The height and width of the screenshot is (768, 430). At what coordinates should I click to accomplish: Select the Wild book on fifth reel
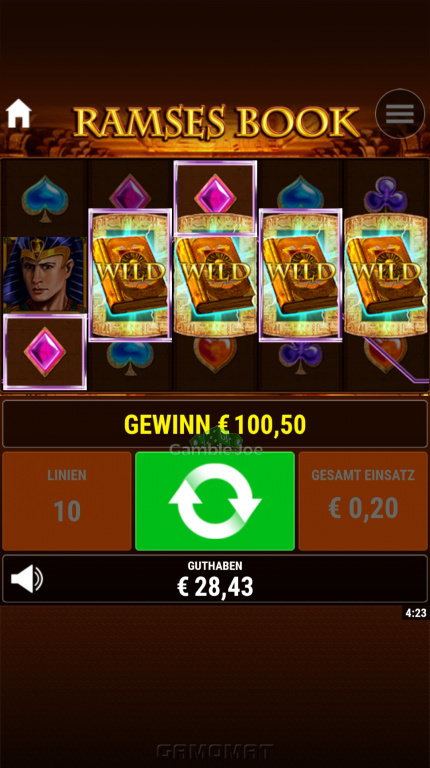(386, 275)
